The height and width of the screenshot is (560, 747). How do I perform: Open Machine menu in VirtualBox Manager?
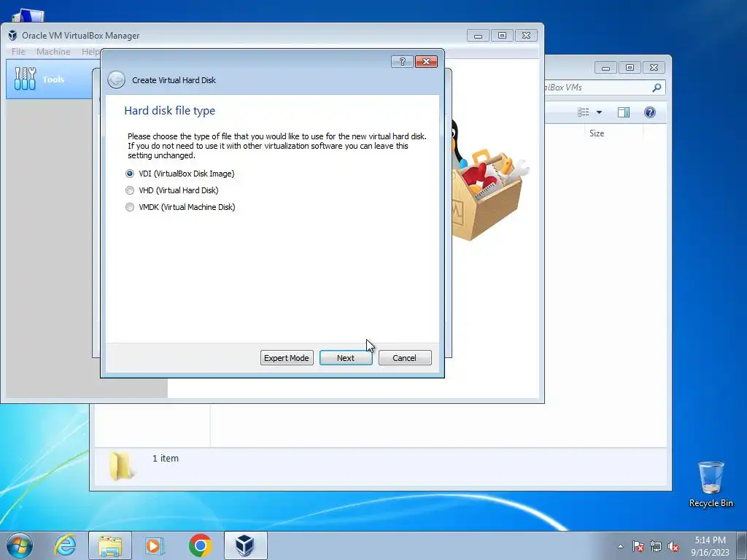tap(53, 52)
